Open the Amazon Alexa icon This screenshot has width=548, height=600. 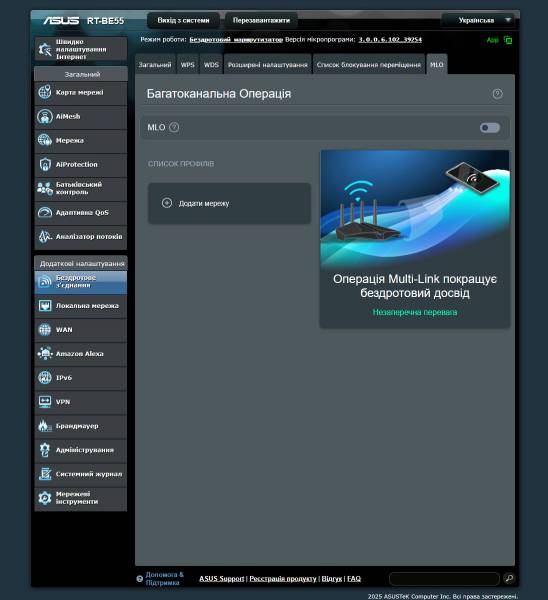coord(45,354)
